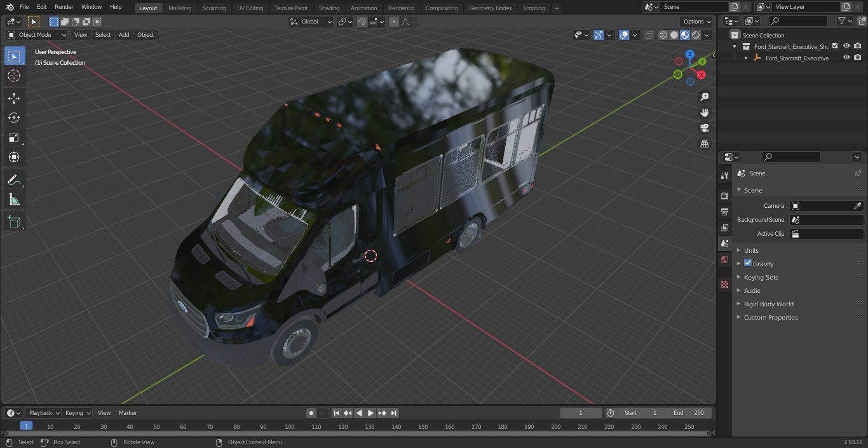Uncheck Ford_Starcraft_Executive_Shu collection exclude checkbox
868x448 pixels.
point(835,46)
